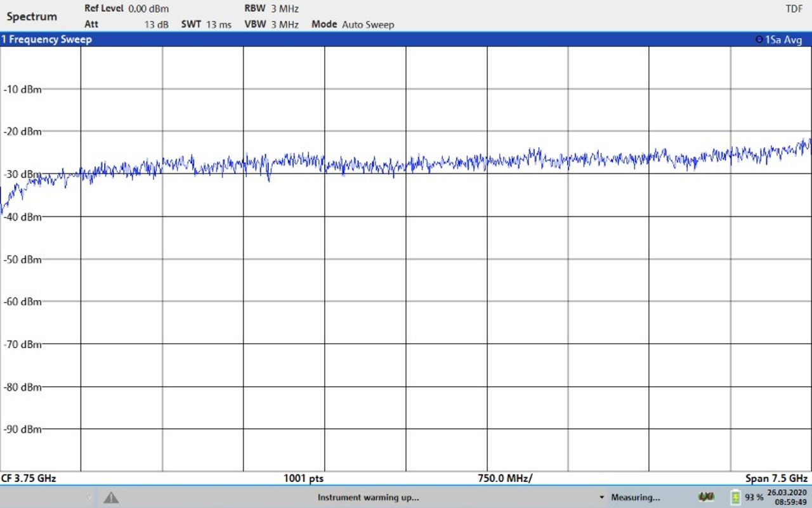Click the signal status icon beside battery
The width and height of the screenshot is (812, 508).
click(706, 497)
